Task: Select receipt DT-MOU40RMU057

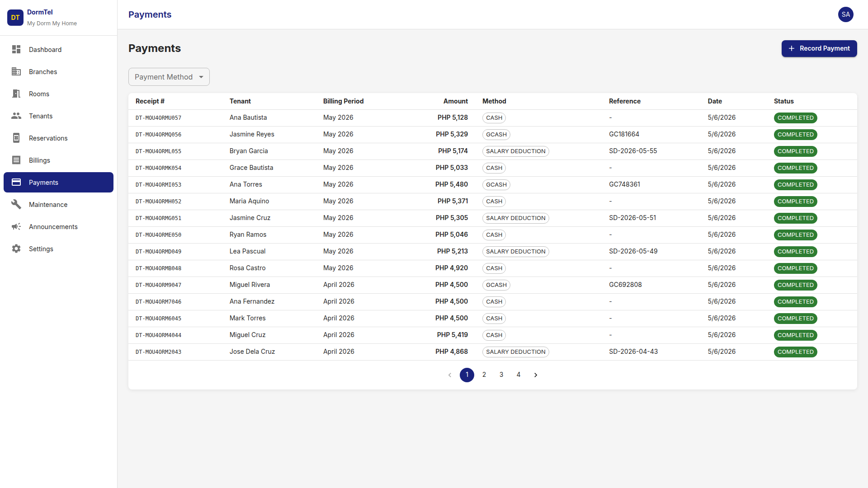Action: tap(158, 118)
